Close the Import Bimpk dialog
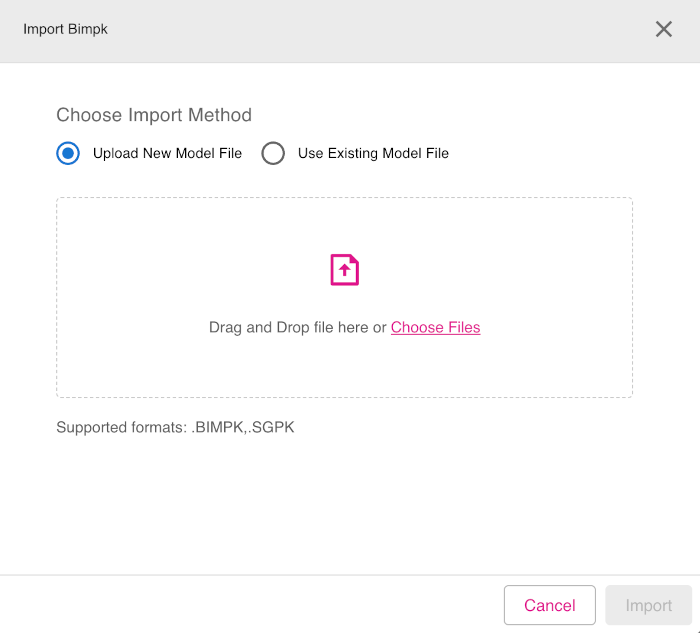 pyautogui.click(x=664, y=29)
